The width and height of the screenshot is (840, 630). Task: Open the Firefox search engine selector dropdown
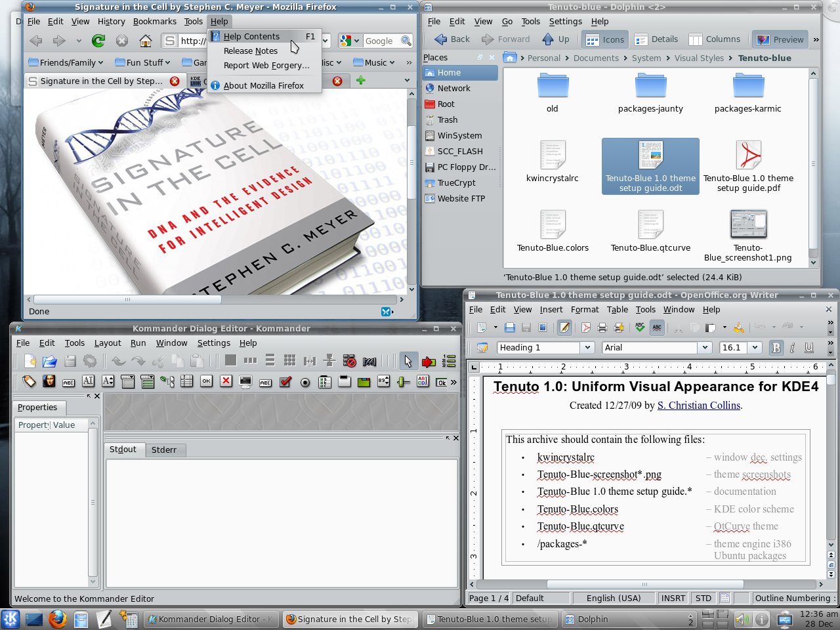click(x=350, y=41)
